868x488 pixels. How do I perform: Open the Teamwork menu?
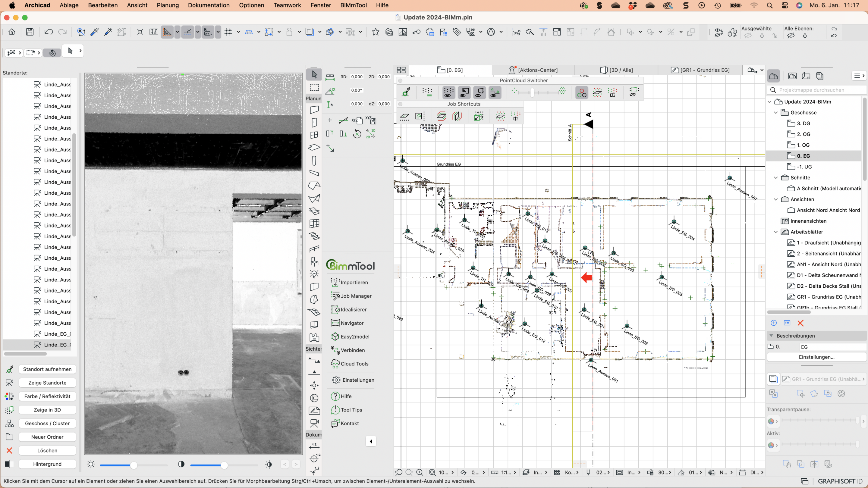point(287,5)
